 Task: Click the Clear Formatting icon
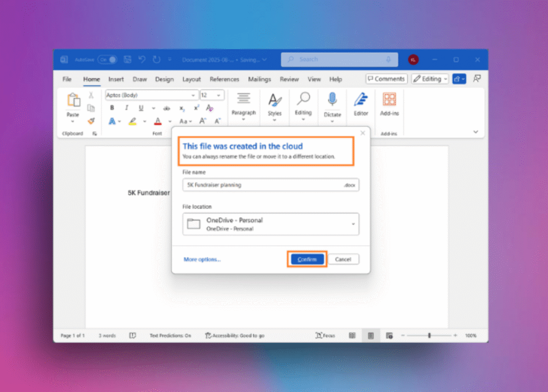click(x=209, y=108)
